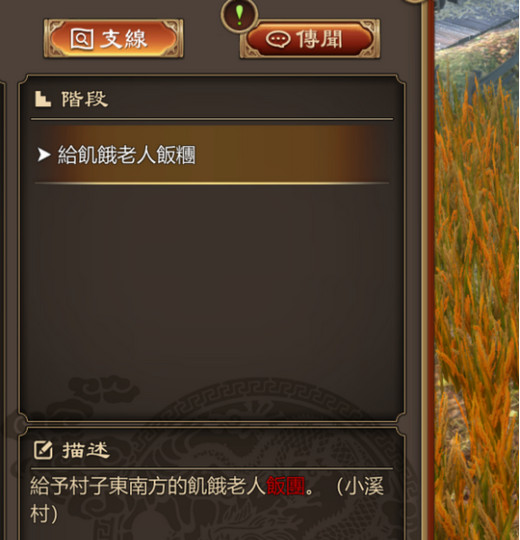Click the speech bubble icon on 傳聞
This screenshot has width=520, height=540.
click(278, 40)
